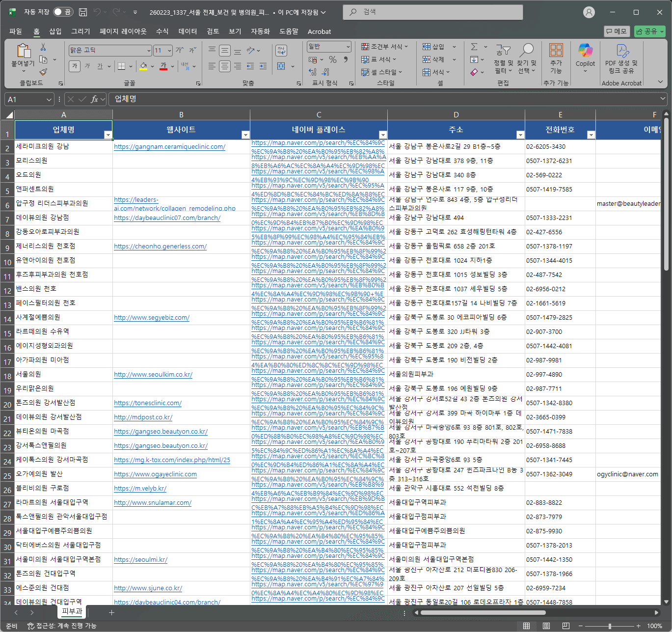Open the gangnam.ceramiqueclinic.com link
This screenshot has width=672, height=632.
169,146
